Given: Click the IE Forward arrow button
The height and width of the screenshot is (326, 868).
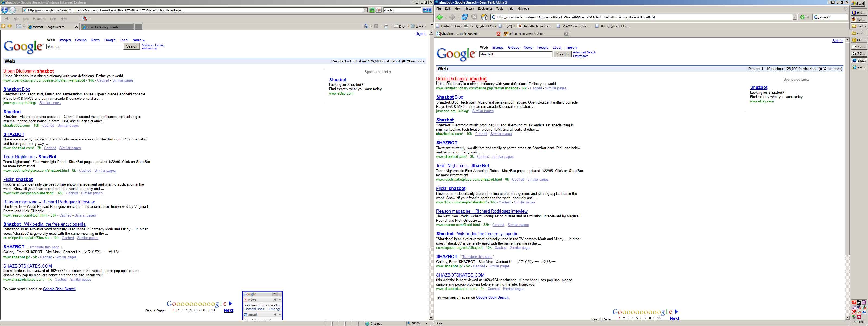Looking at the screenshot, I should [x=12, y=10].
